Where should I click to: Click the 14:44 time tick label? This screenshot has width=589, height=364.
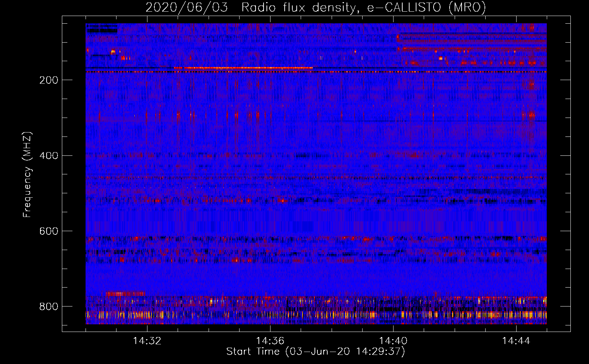click(x=516, y=341)
